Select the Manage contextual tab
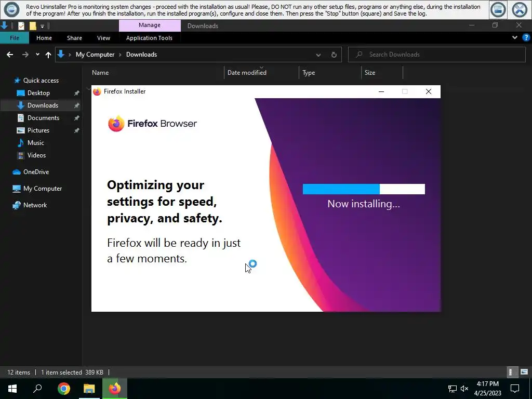The width and height of the screenshot is (532, 399). tap(149, 25)
